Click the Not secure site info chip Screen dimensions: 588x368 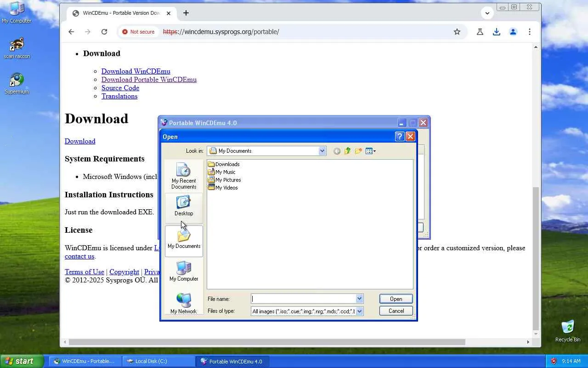pos(138,32)
